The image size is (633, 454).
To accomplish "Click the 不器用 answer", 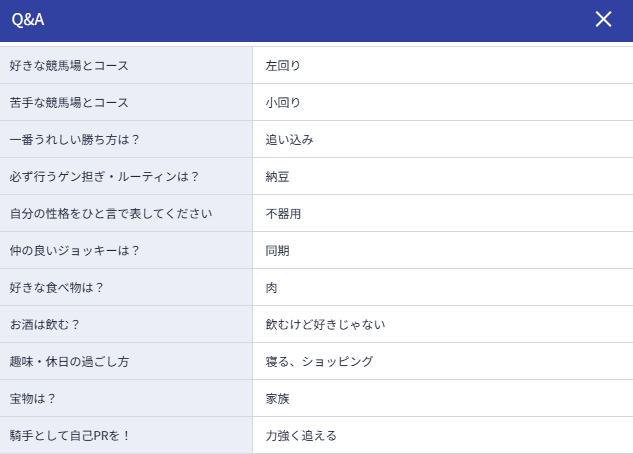I will pos(283,213).
